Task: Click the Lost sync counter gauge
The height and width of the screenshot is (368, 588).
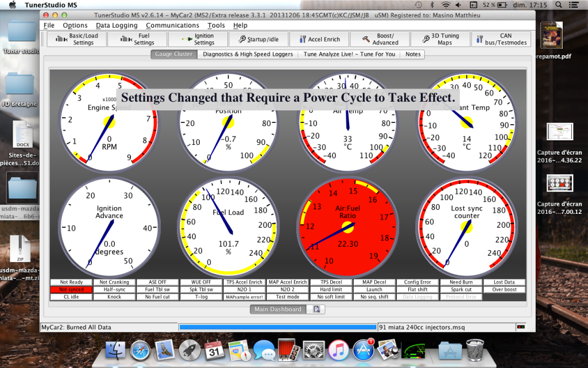Action: (x=466, y=228)
